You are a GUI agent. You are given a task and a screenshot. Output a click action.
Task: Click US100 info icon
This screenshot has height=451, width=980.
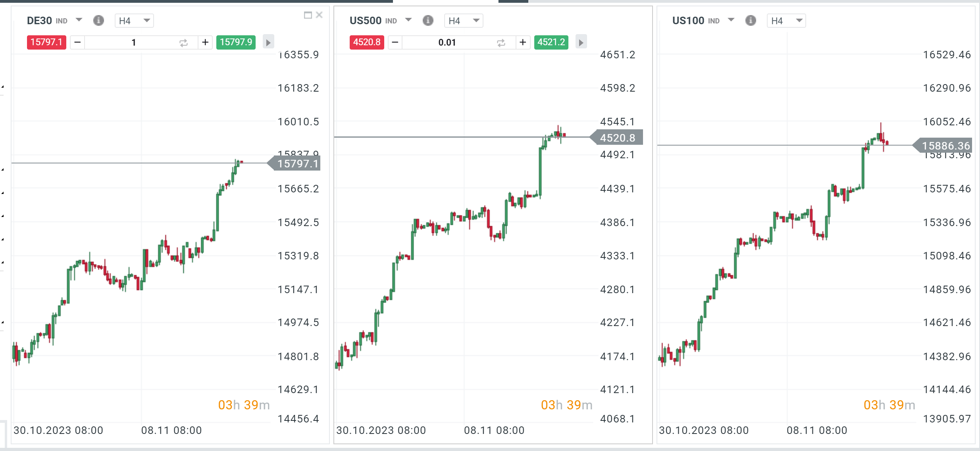point(751,20)
